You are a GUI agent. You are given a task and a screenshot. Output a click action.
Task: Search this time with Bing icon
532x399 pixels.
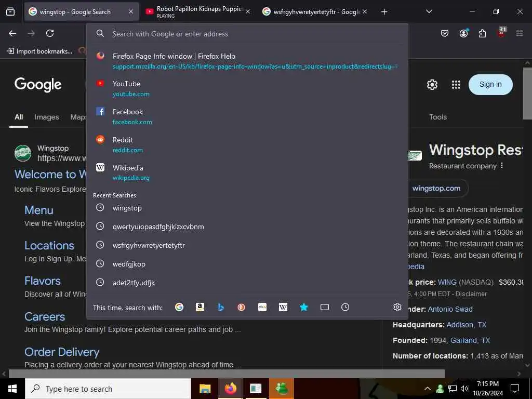coord(220,308)
